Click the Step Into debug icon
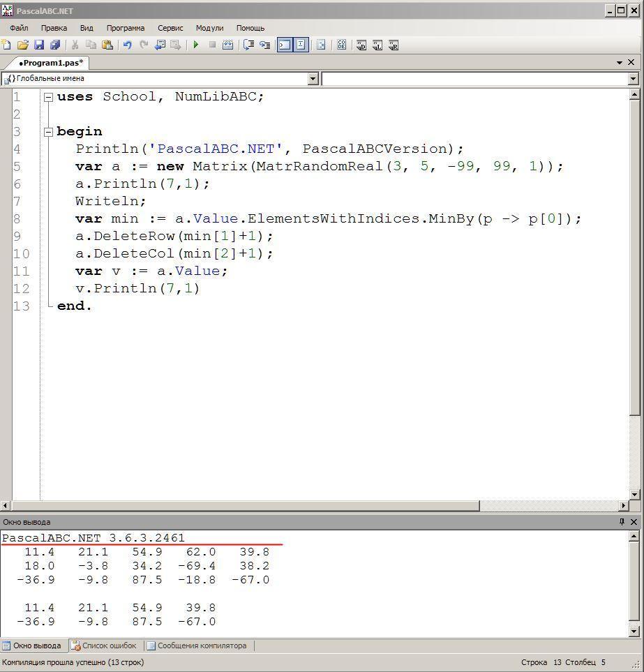The height and width of the screenshot is (672, 644). coord(265,45)
